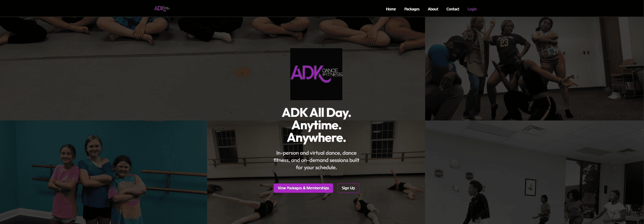Click the ADK Dance Fitness hero logo image
Viewport: 644px width, 224px height.
coord(316,74)
